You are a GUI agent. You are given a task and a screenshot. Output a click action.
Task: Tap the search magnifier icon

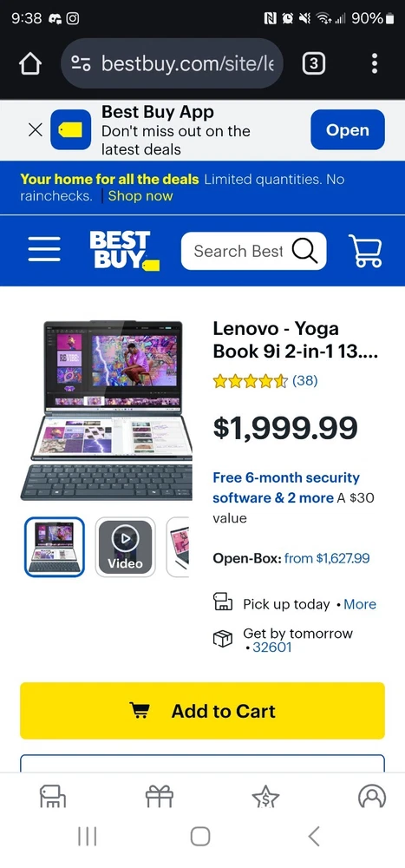[305, 251]
